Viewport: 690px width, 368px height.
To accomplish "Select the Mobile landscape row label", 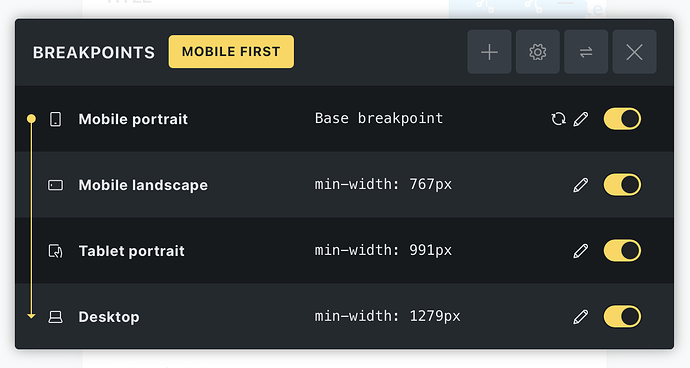I will pyautogui.click(x=143, y=185).
